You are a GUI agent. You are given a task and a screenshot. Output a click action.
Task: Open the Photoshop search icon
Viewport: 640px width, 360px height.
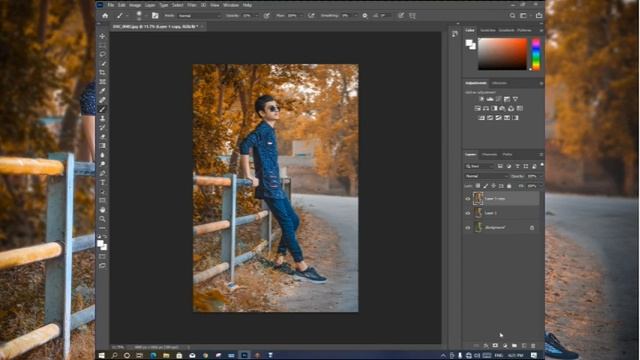point(512,16)
